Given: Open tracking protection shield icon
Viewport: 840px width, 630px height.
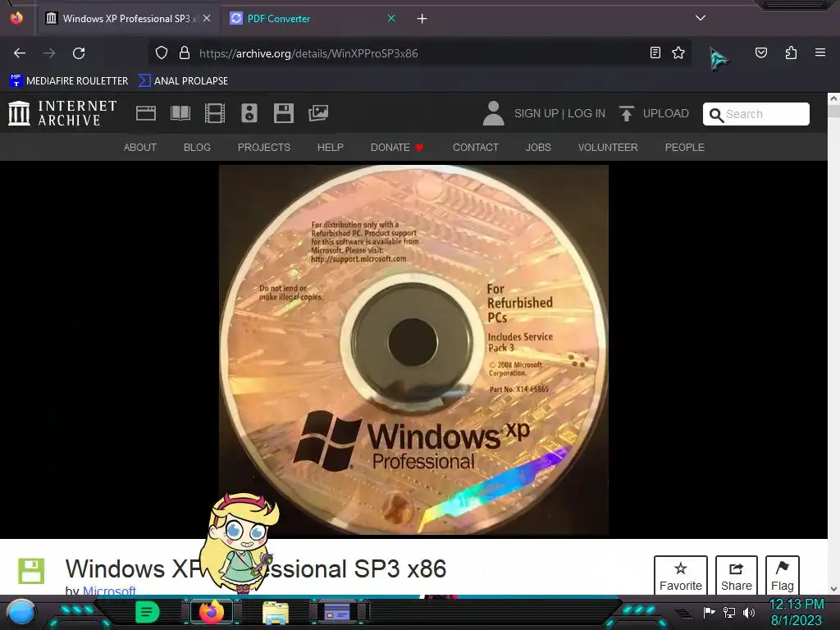Looking at the screenshot, I should (x=162, y=53).
